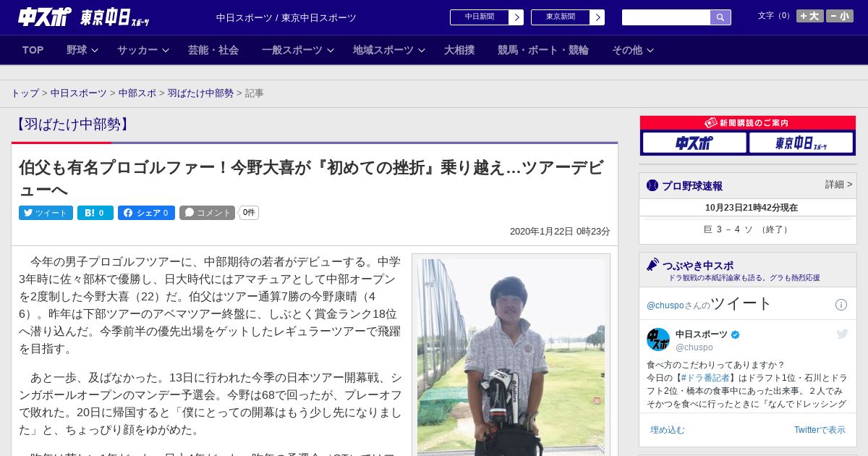Click the search magnifier button
This screenshot has width=868, height=456.
click(x=720, y=17)
